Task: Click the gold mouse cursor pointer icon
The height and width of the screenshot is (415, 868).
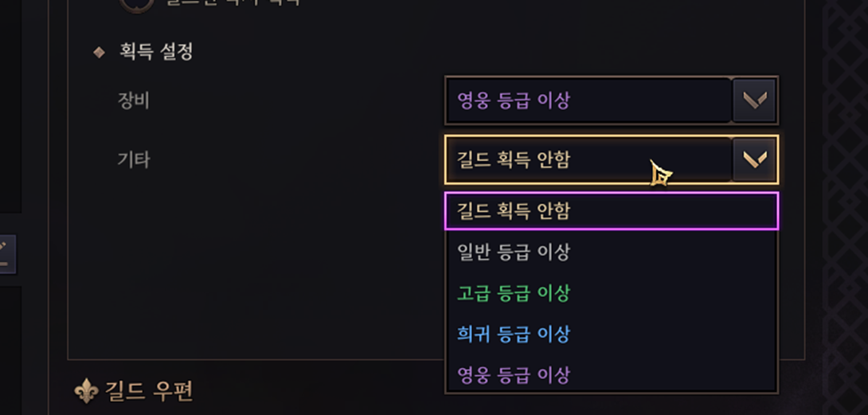Action: coord(660,173)
